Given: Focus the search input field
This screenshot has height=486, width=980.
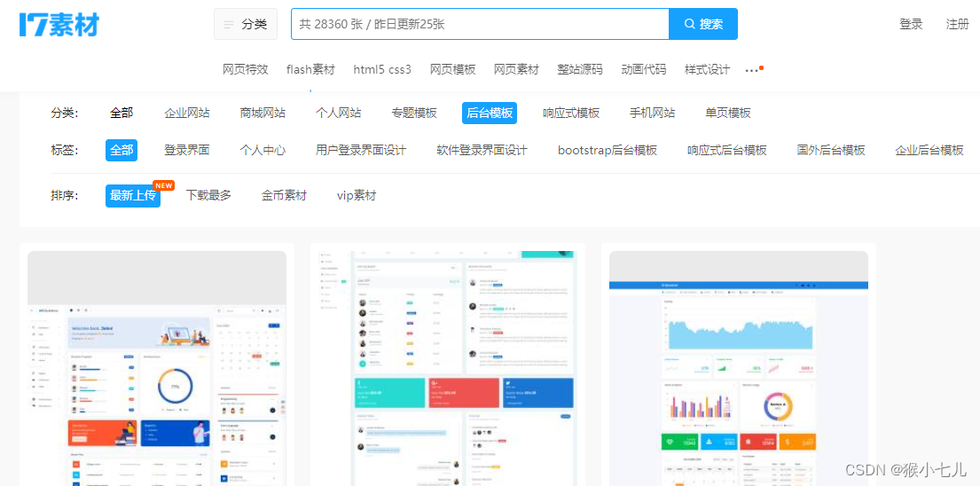Looking at the screenshot, I should [480, 24].
